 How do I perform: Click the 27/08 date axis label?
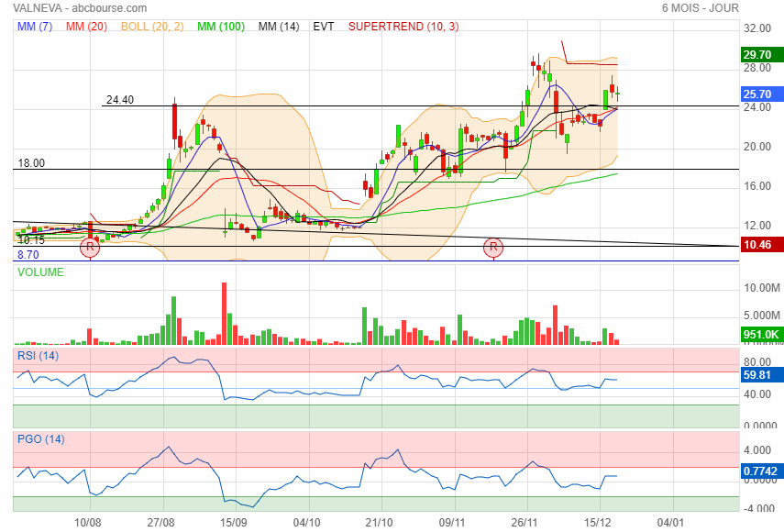click(160, 523)
